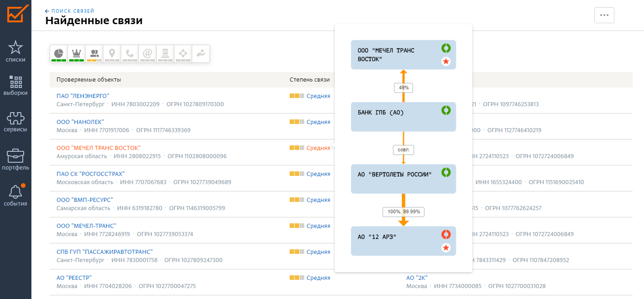Viewport: 644px width, 299px height.
Task: Open the three-dots more options menu
Action: coord(604,15)
